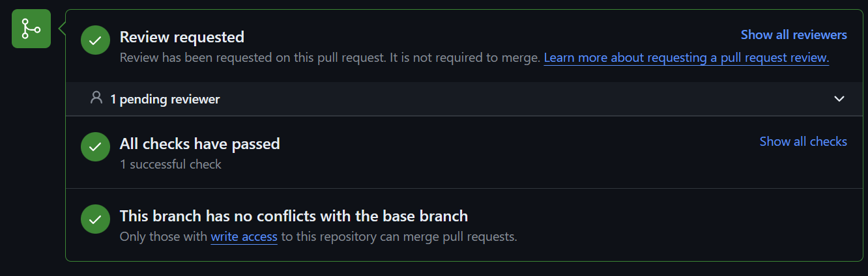Click the no conflicts with base branch heading
This screenshot has height=276, width=868.
(294, 216)
